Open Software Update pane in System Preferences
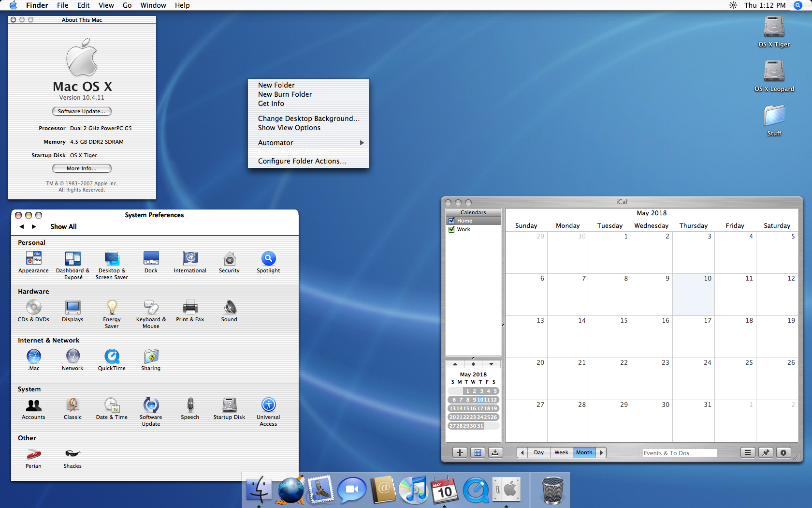 [x=151, y=412]
